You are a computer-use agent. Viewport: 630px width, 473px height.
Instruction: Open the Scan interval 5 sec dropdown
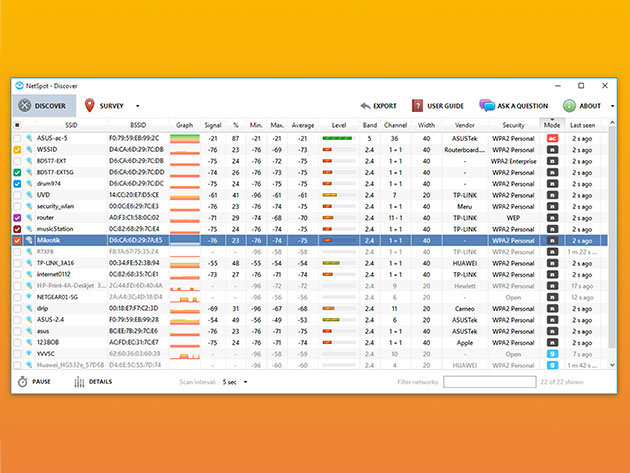pyautogui.click(x=235, y=382)
